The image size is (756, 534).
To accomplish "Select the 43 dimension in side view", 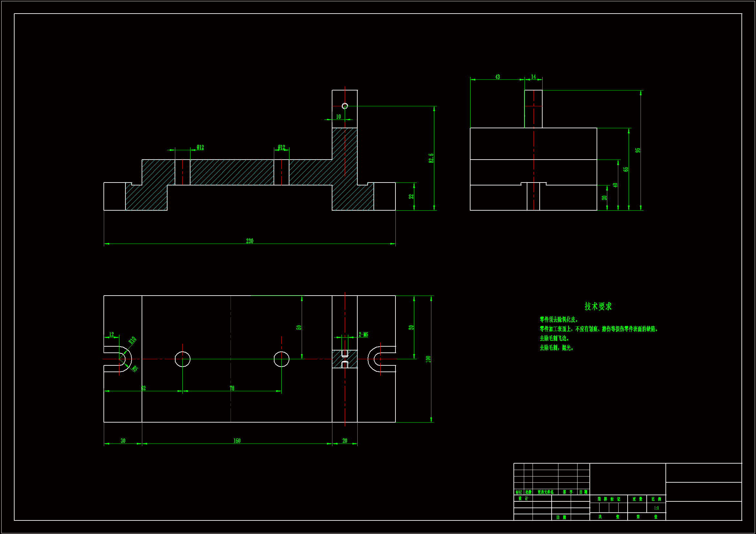I will (x=497, y=77).
